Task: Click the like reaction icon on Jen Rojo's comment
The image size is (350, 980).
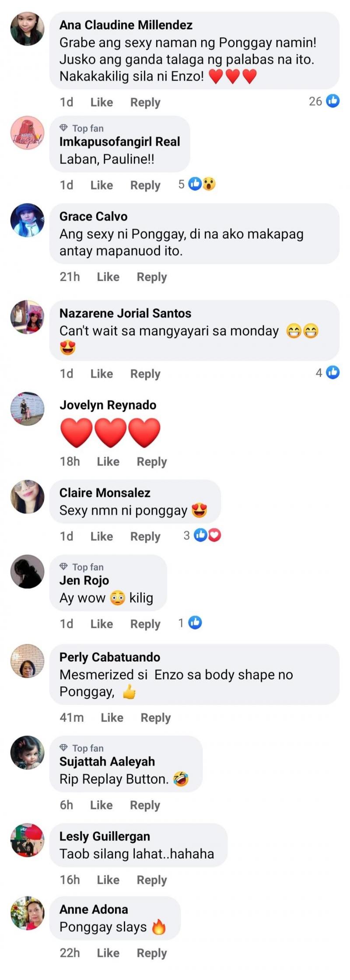Action: (195, 623)
